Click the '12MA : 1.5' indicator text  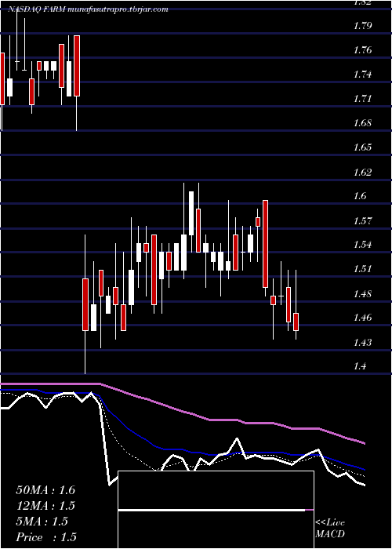[45, 506]
